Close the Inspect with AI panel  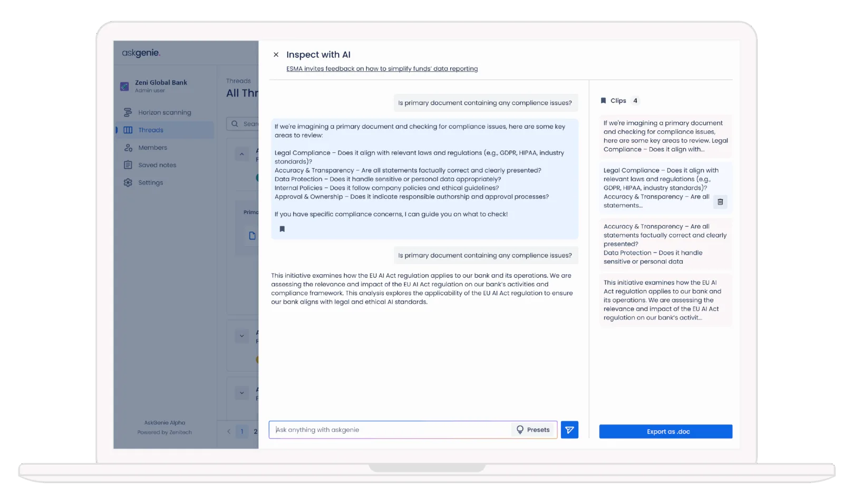click(276, 55)
